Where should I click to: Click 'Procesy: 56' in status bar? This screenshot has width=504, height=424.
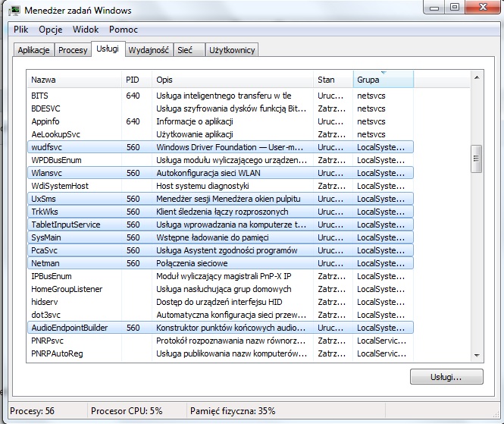pos(32,411)
